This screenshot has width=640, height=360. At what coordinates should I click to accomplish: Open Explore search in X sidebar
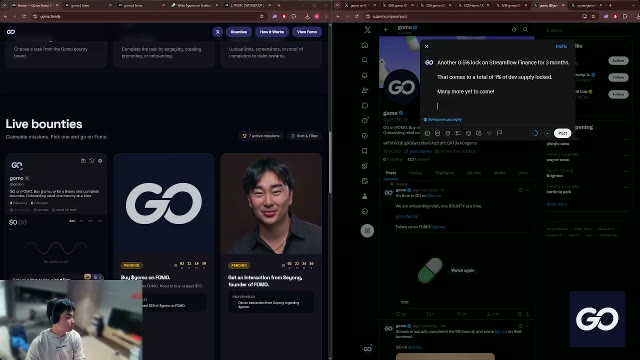365,60
